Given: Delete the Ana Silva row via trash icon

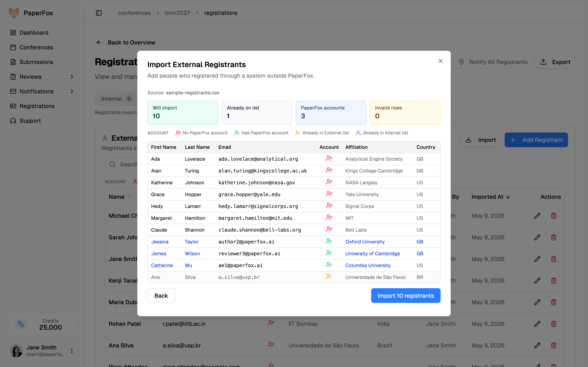Looking at the screenshot, I should tap(553, 345).
